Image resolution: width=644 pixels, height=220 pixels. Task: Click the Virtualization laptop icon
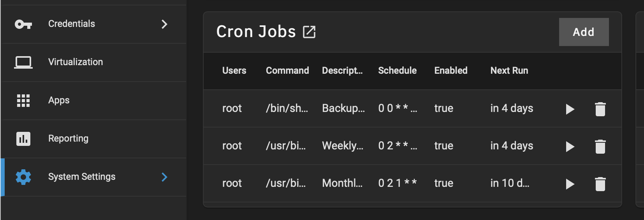23,62
